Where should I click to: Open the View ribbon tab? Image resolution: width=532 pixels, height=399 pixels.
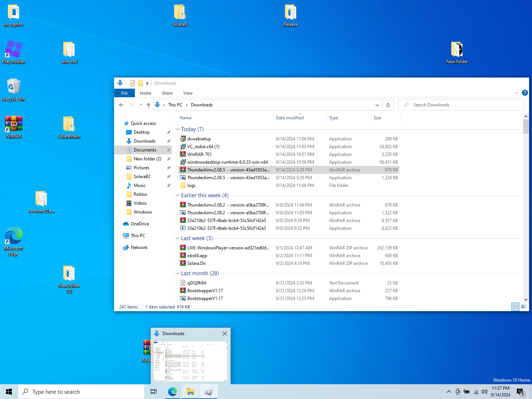[x=188, y=93]
